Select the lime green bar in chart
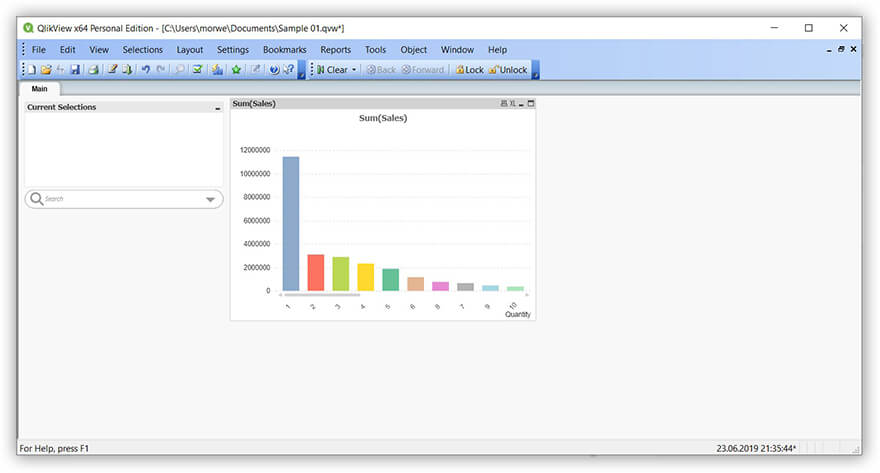Viewport: 880px width, 473px height. (341, 274)
